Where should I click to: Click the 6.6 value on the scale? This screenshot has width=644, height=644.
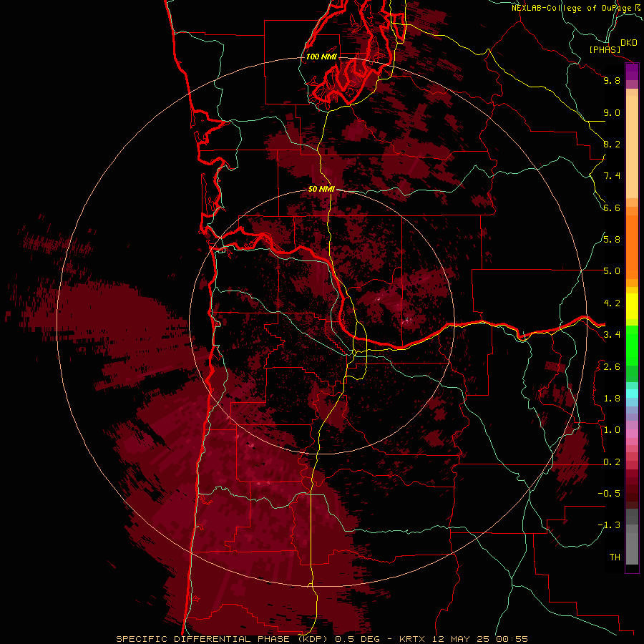tap(612, 208)
